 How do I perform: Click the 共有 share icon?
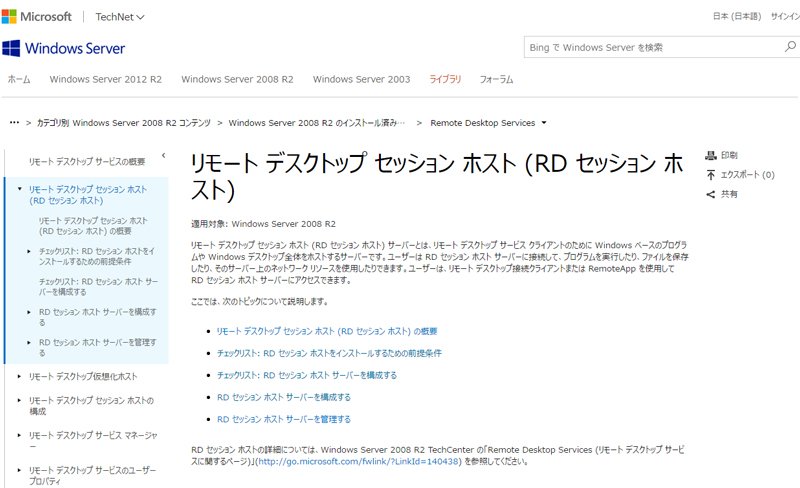point(711,194)
